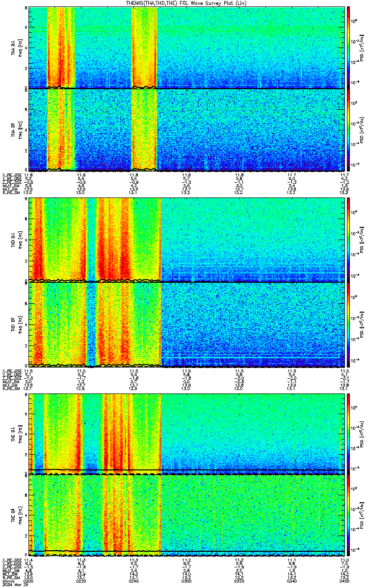This screenshot has width=368, height=588.
Task: Click the 0200 time tick label
Action: [x=29, y=581]
